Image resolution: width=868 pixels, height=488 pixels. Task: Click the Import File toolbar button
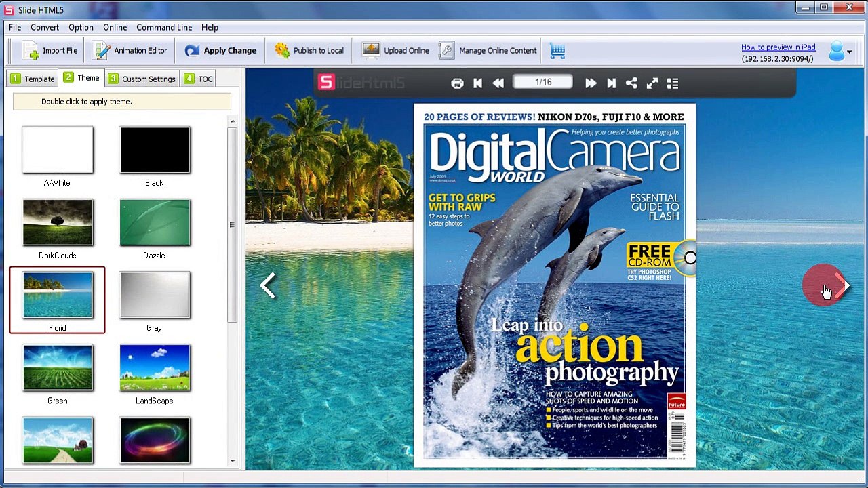tap(50, 51)
